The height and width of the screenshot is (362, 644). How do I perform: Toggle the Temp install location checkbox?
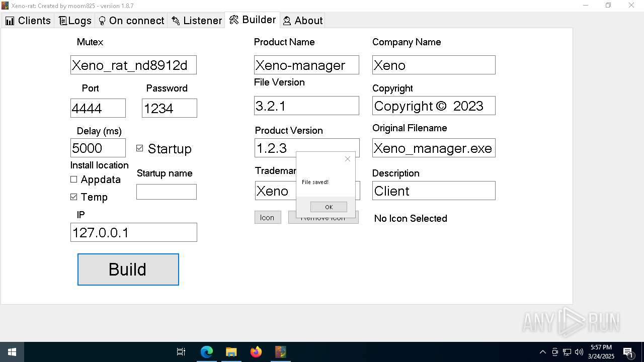(74, 197)
